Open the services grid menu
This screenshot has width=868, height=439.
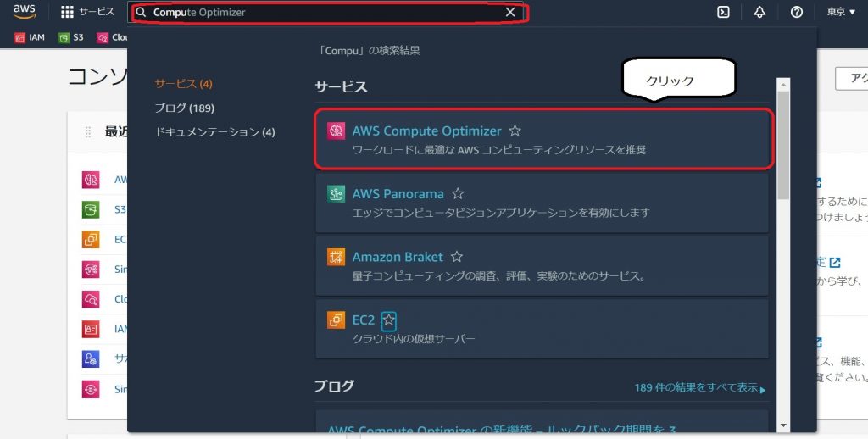[x=87, y=12]
